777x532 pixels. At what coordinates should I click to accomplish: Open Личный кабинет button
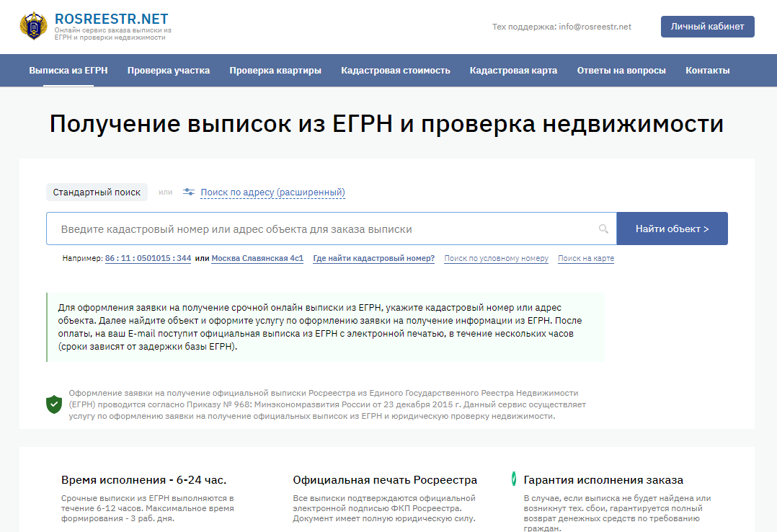(707, 27)
